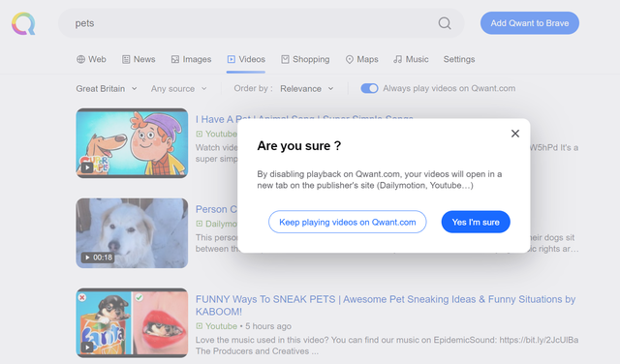620x364 pixels.
Task: Close the 'Are you sure' dialog
Action: (514, 134)
